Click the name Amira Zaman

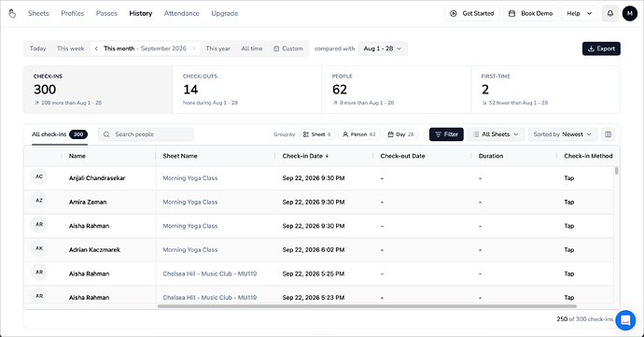point(88,203)
